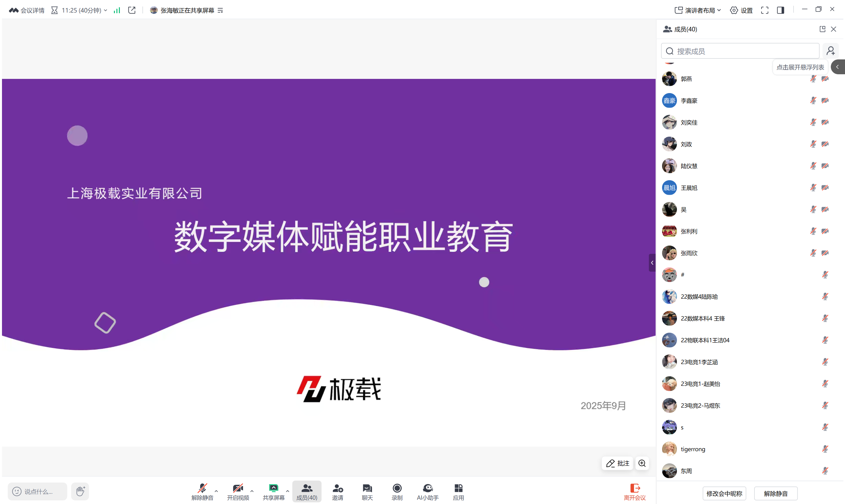This screenshot has width=845, height=504.
Task: Open 会议详情 meeting details
Action: coord(27,10)
